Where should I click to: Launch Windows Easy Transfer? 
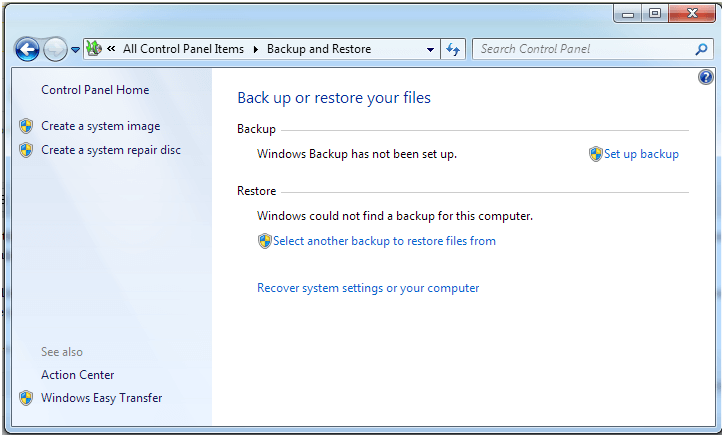tap(102, 398)
